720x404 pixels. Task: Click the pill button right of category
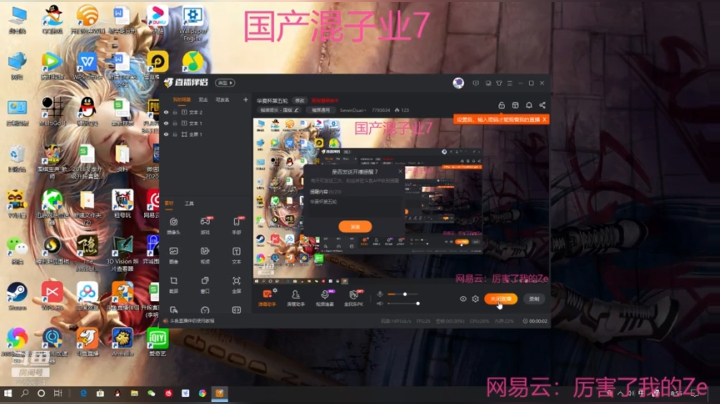[x=321, y=110]
